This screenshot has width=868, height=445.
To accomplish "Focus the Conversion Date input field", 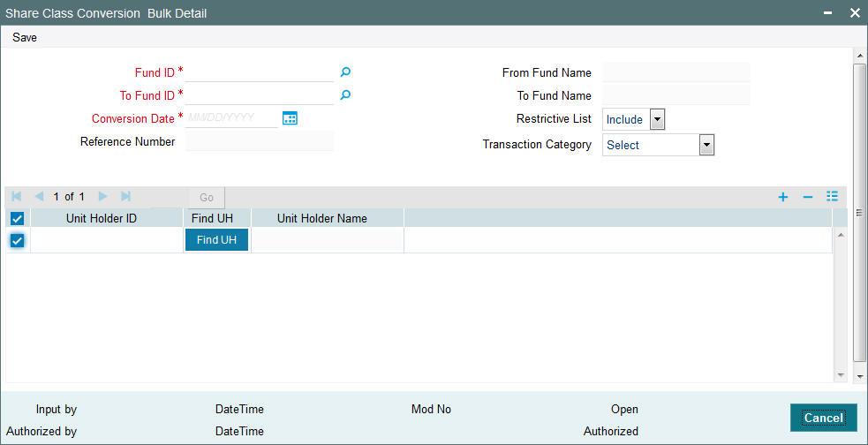I will tap(231, 118).
